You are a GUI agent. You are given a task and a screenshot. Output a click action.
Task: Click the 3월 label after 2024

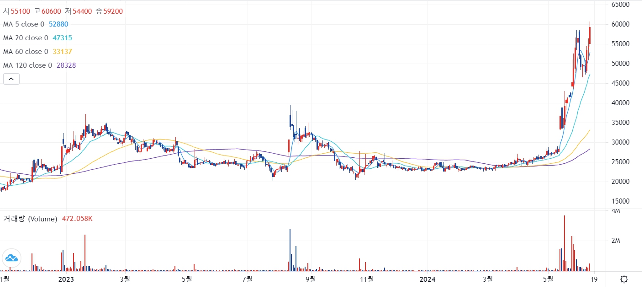(x=487, y=279)
